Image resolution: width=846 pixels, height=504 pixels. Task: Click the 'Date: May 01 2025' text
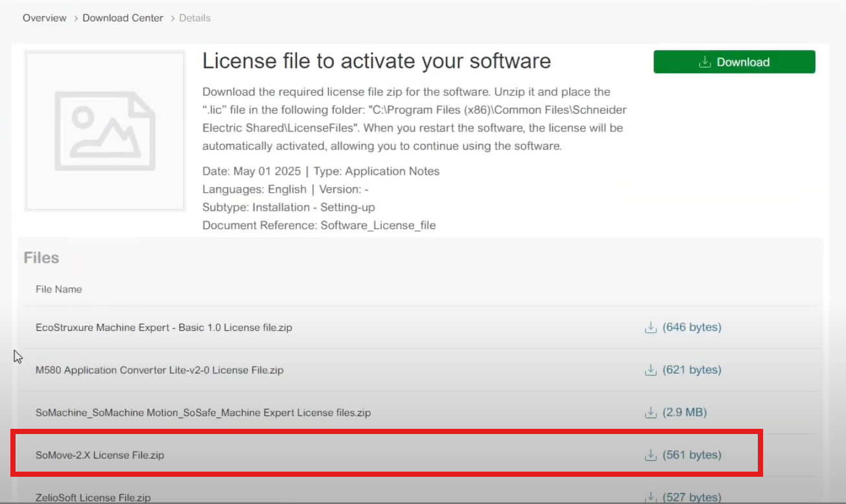(252, 172)
